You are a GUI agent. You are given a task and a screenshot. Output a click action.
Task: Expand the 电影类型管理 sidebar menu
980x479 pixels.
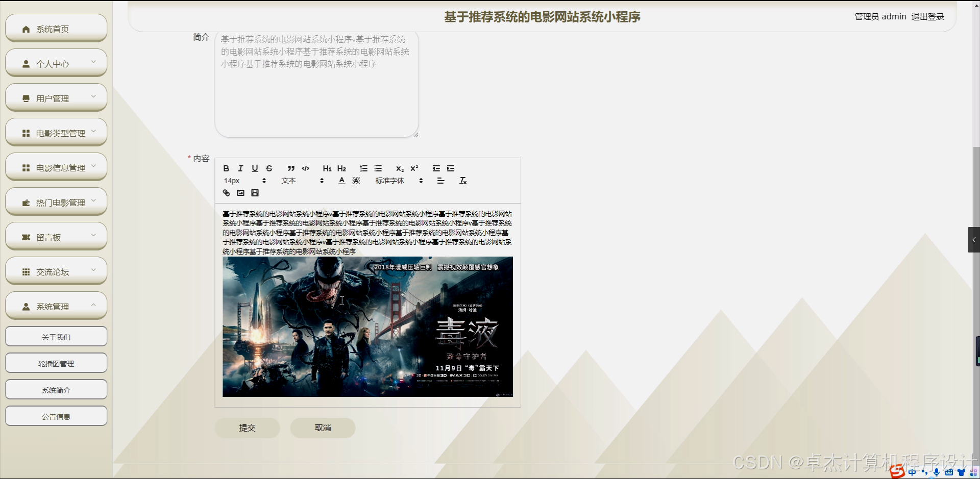point(56,133)
